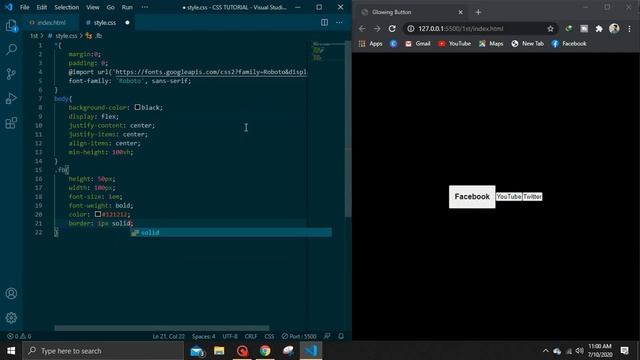
Task: Open the Windows Start menu
Action: (11, 351)
